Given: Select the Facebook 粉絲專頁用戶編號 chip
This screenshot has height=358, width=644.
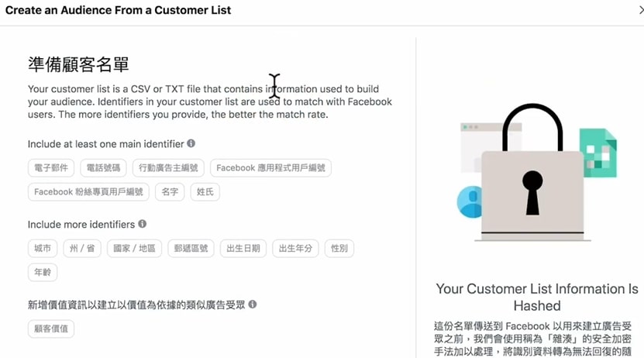Looking at the screenshot, I should coord(88,191).
